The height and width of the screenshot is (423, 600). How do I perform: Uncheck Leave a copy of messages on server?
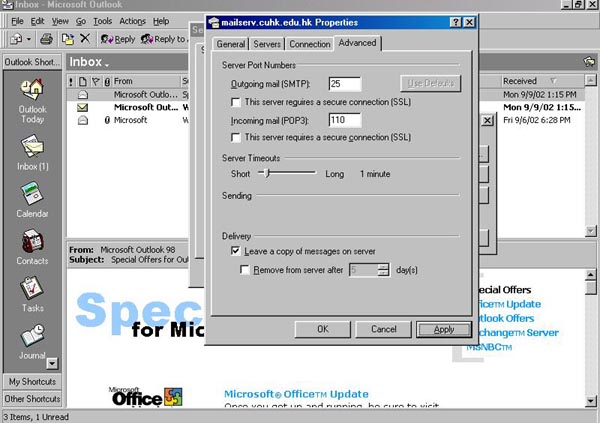coord(235,251)
